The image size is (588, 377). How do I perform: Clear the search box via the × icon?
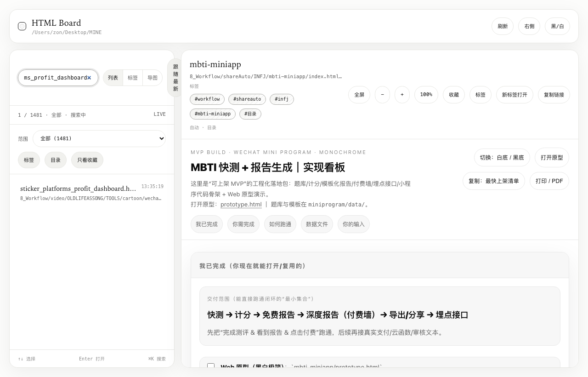click(x=90, y=78)
